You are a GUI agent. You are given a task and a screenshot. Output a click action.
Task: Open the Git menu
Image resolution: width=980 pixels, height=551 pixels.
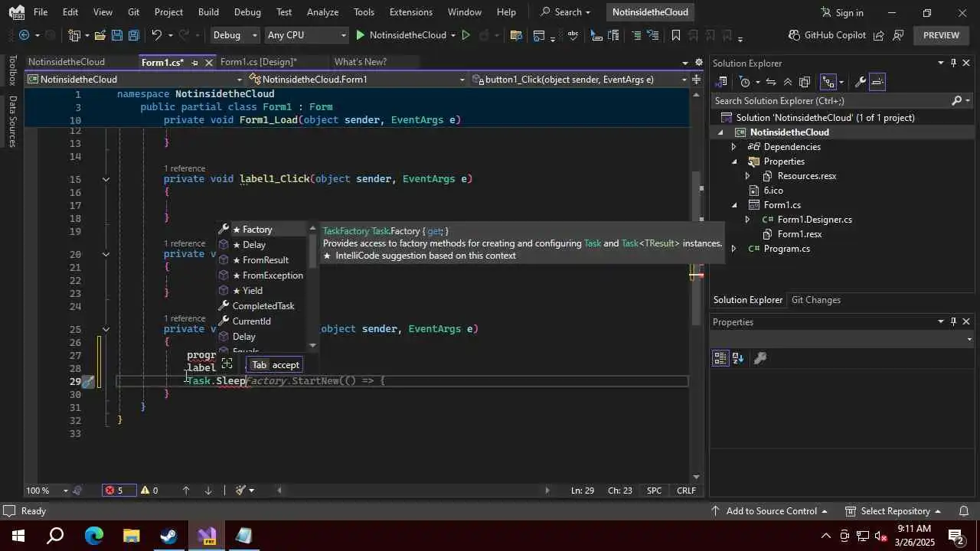133,12
